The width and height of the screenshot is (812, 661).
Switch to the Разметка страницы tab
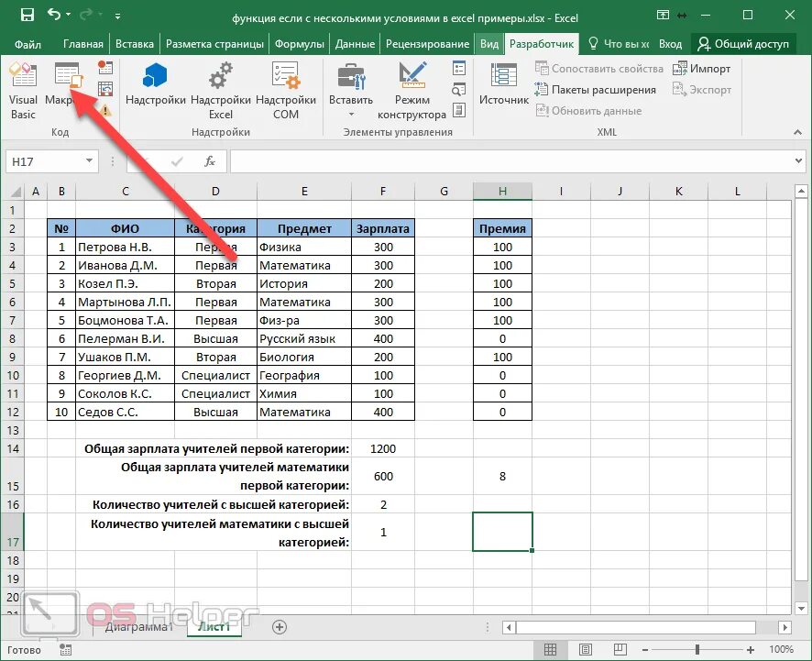coord(214,44)
